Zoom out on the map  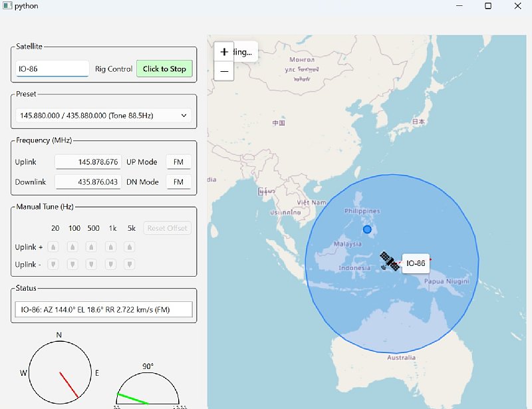[224, 70]
